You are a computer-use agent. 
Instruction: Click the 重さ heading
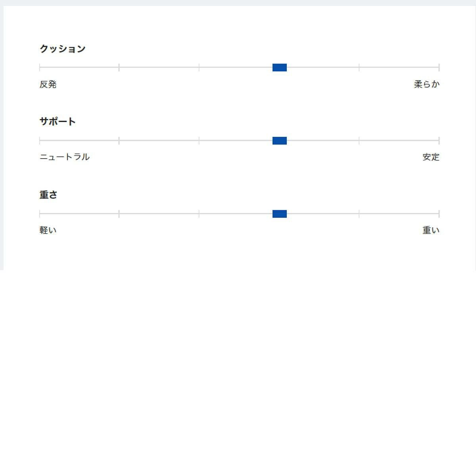pyautogui.click(x=48, y=195)
